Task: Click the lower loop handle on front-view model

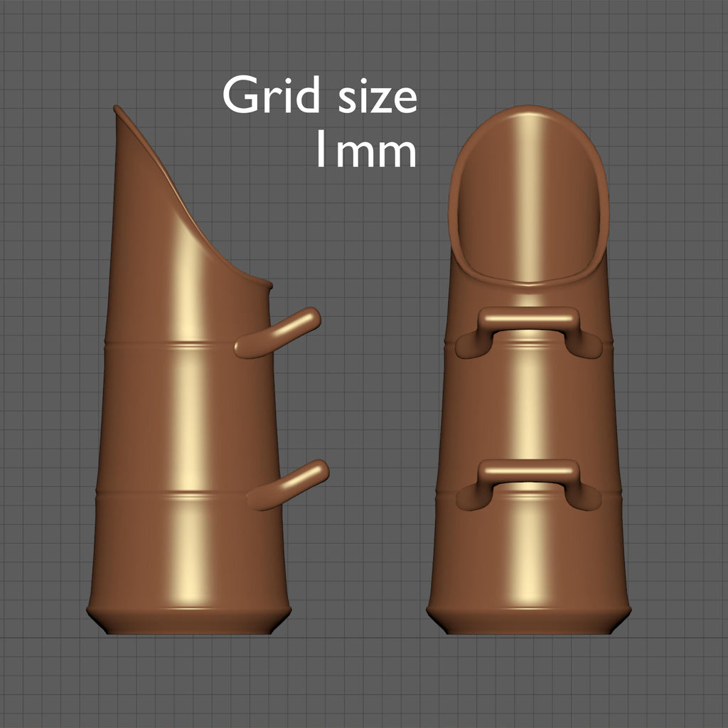Action: coord(529,484)
